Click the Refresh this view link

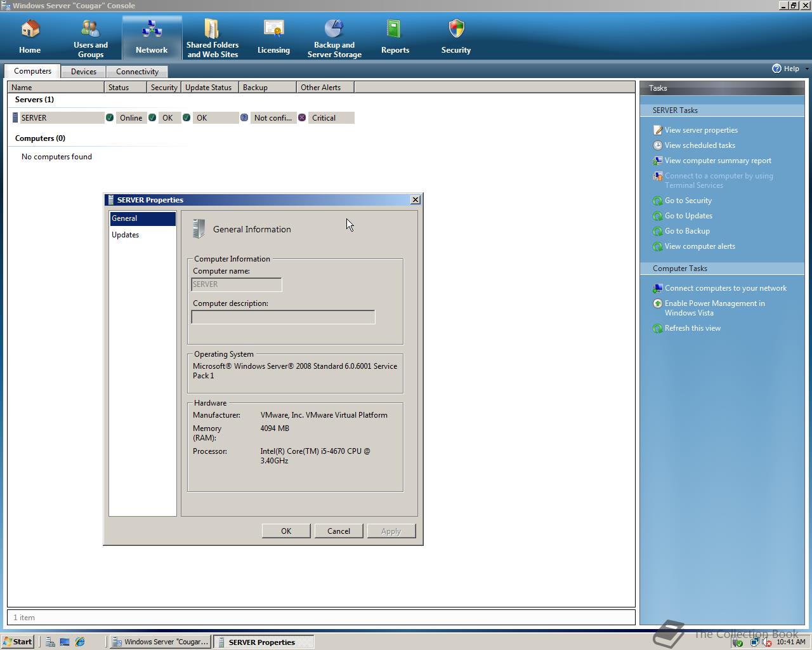click(693, 328)
